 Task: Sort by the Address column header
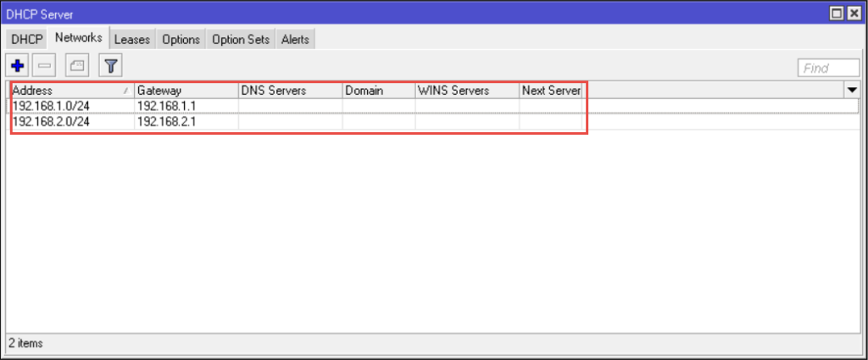point(73,91)
